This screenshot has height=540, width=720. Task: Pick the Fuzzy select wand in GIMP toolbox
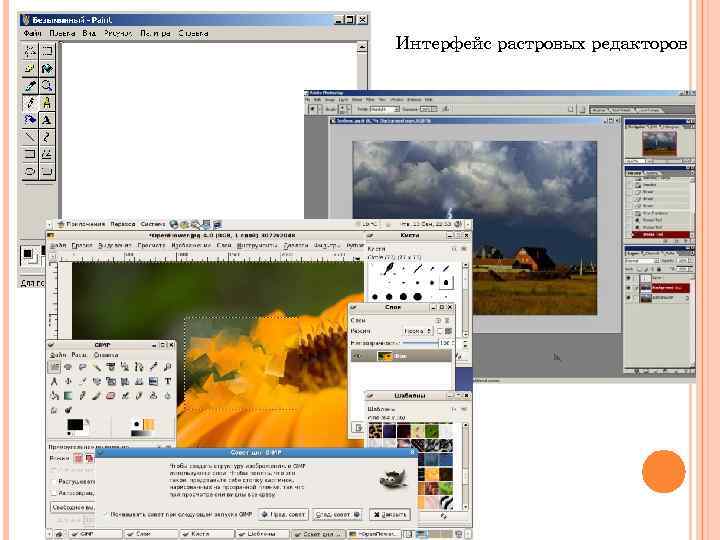(96, 366)
